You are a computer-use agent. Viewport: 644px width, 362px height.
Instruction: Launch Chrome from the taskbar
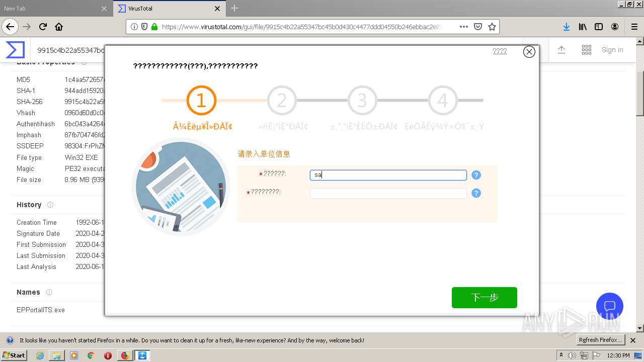point(91,355)
